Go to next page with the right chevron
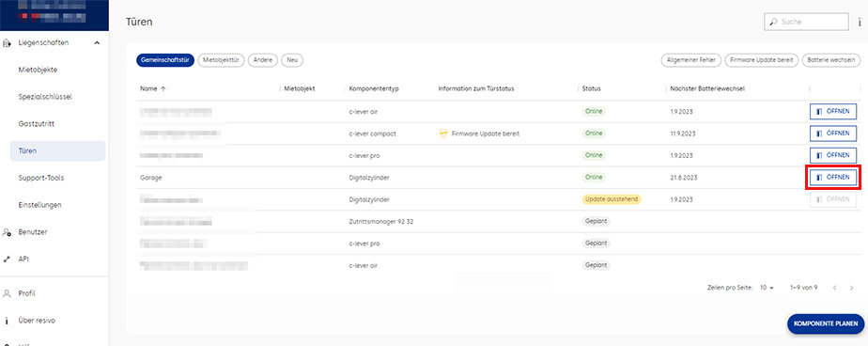The width and height of the screenshot is (868, 346). [x=851, y=288]
